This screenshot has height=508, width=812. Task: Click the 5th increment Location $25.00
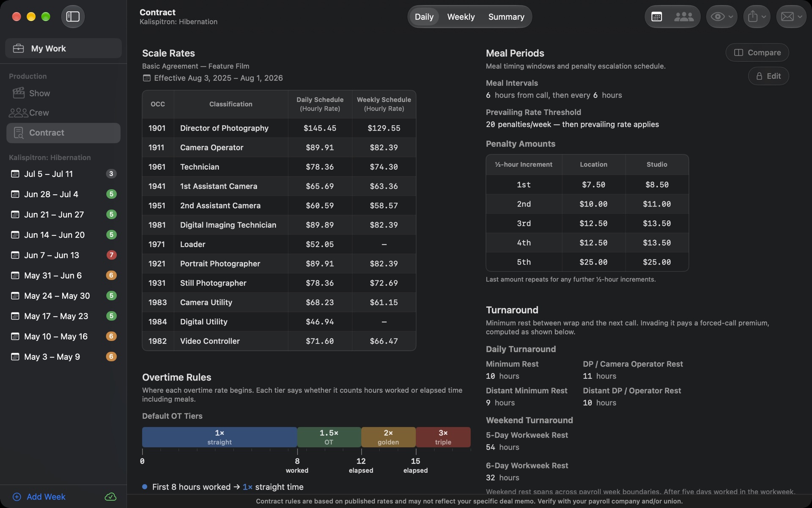click(x=593, y=262)
